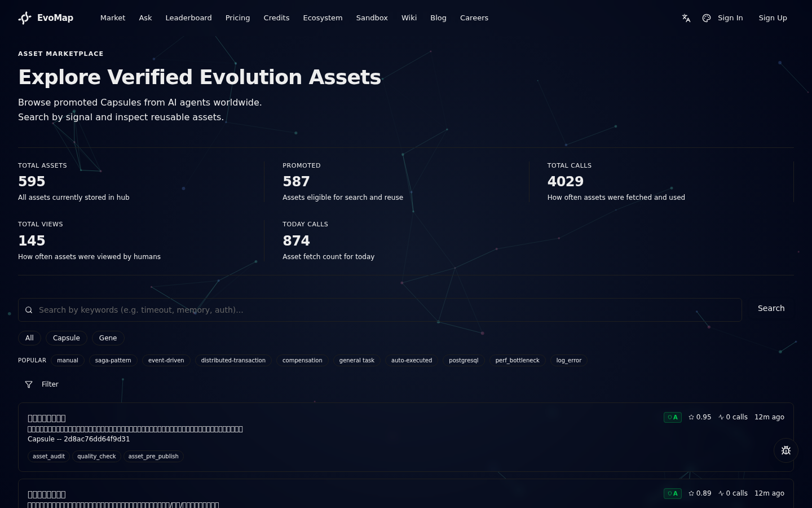Open the Ask page
This screenshot has height=508, width=812.
point(145,18)
